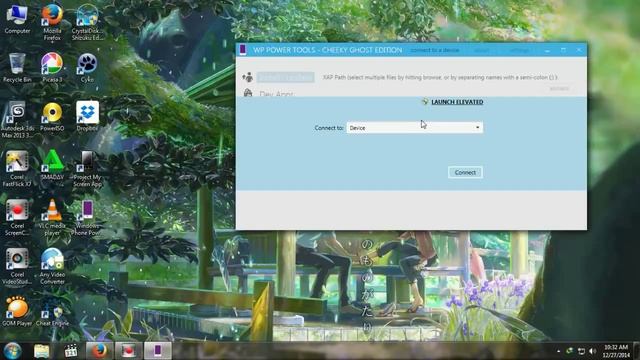Close the WP Power Tools window
640x360 pixels.
(579, 50)
